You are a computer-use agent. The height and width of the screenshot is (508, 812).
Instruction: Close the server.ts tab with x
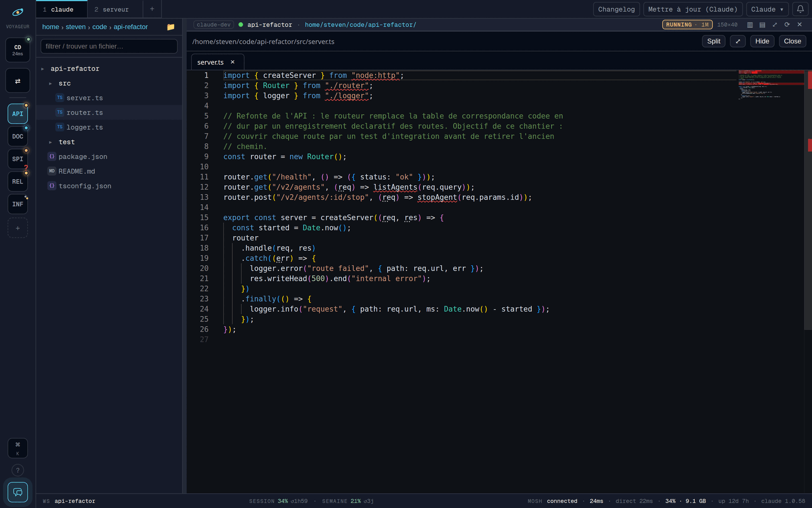232,62
